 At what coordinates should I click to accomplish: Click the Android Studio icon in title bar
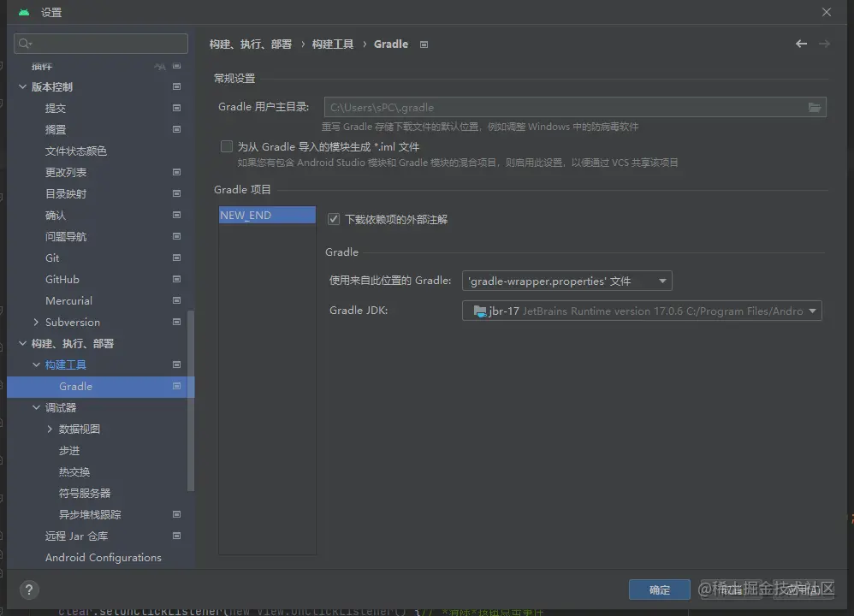pyautogui.click(x=24, y=12)
